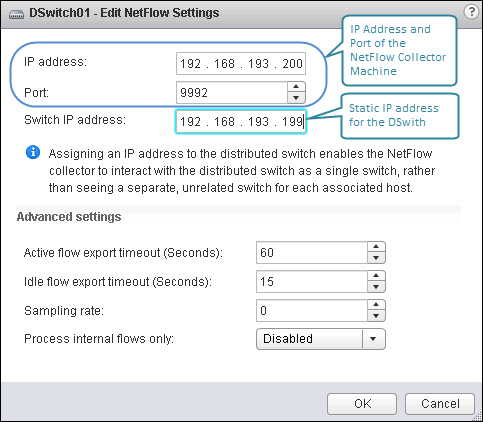Click the Sampling rate input field
Viewport: 483px width, 422px height.
coord(312,311)
